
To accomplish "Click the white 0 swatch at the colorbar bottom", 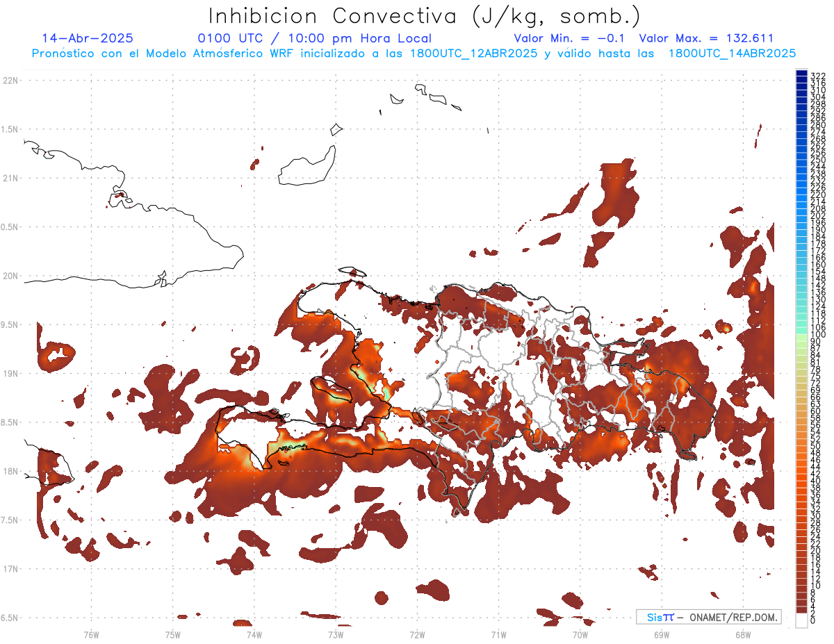I will pos(801,621).
